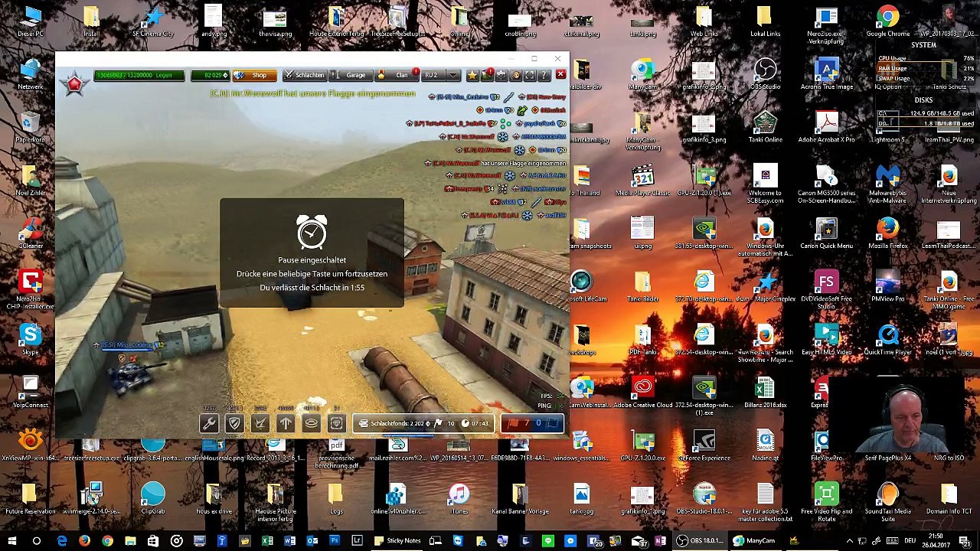Screen dimensions: 980x551
Task: Open the iTunes desktop shortcut
Action: click(x=459, y=499)
